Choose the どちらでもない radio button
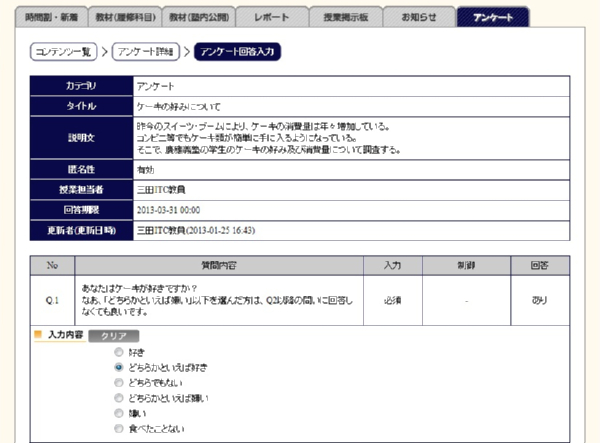 (120, 382)
